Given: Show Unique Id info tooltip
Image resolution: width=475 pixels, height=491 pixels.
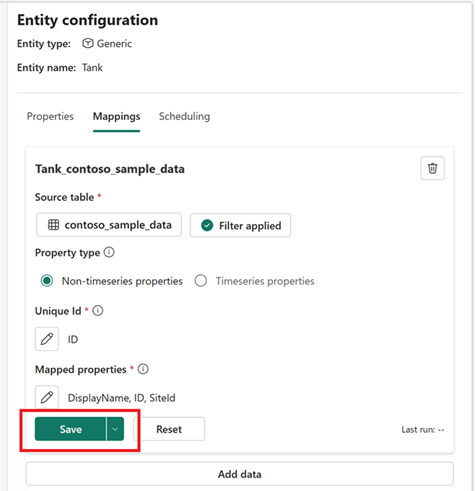Looking at the screenshot, I should pos(98,311).
